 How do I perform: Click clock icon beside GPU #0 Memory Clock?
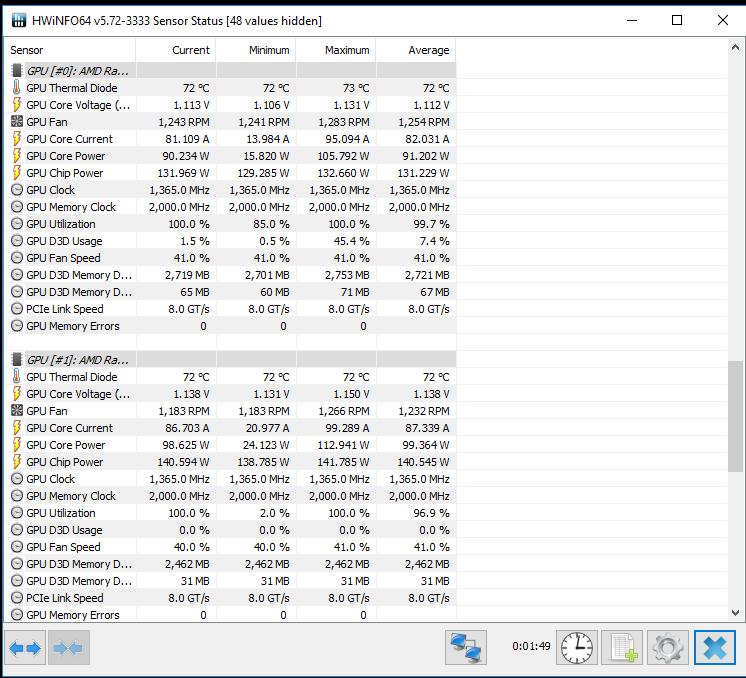click(17, 206)
